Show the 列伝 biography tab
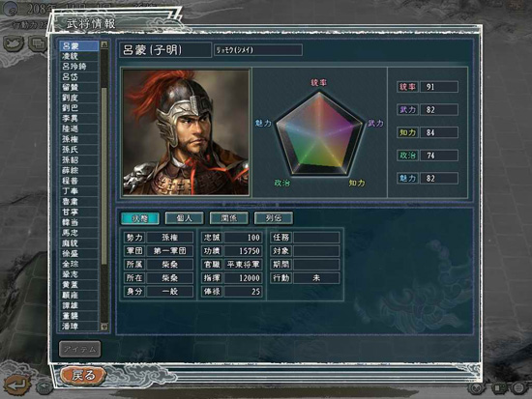The height and width of the screenshot is (399, 532). point(274,218)
